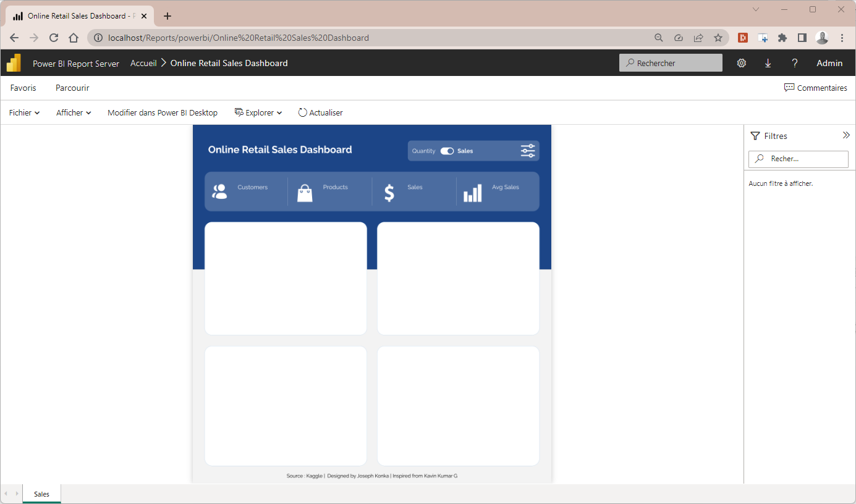Toggle the browser side panel icon
Screen dimensions: 856x504
tap(802, 38)
